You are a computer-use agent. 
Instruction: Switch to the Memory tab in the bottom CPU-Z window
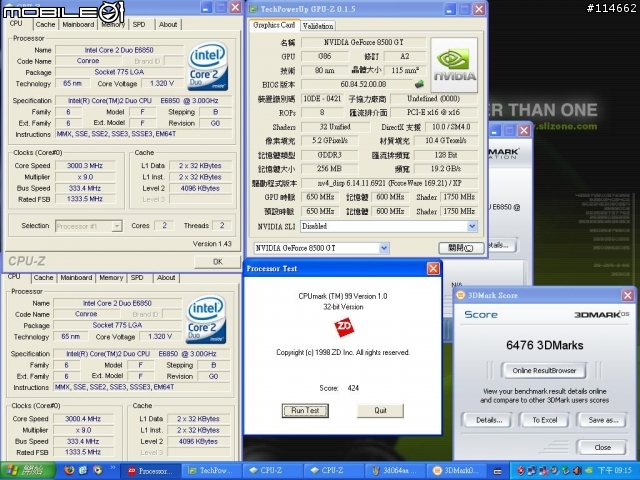coord(111,278)
